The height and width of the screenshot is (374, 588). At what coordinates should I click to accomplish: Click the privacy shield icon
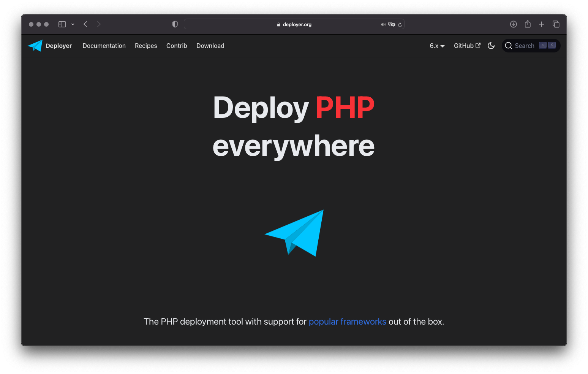pyautogui.click(x=175, y=24)
